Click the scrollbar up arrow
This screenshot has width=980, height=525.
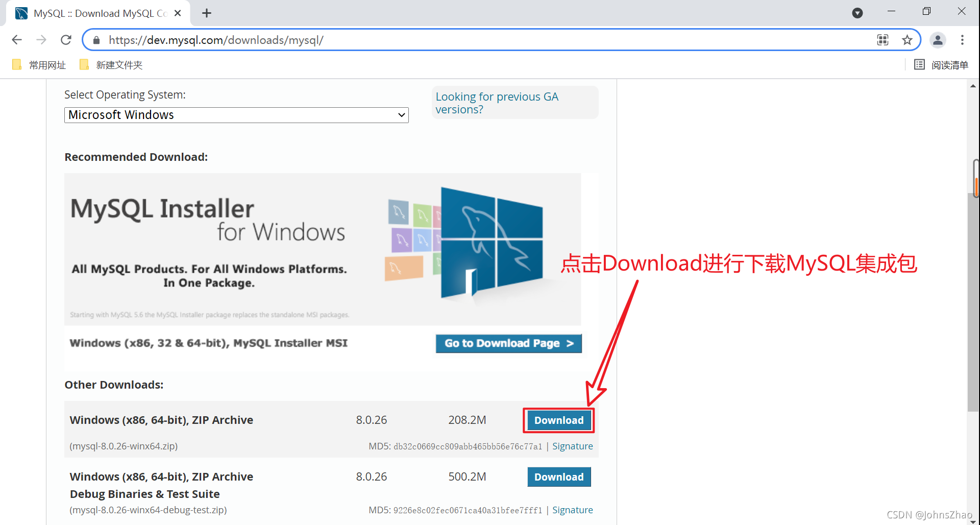[x=973, y=86]
